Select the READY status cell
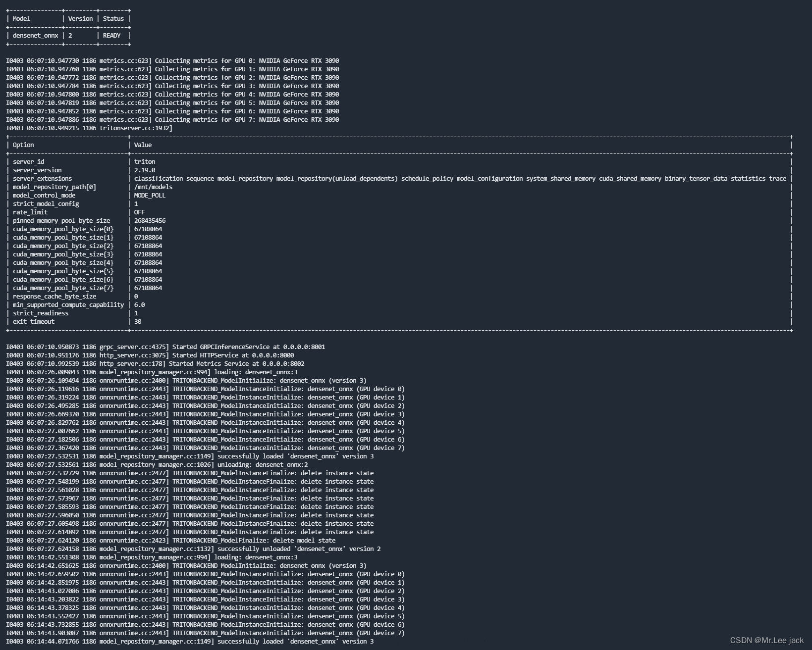 [x=111, y=36]
